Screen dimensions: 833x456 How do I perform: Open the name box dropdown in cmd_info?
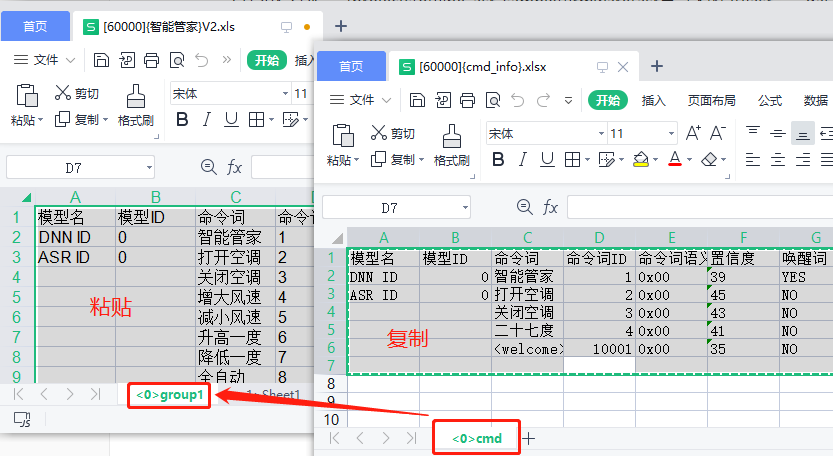click(x=463, y=207)
